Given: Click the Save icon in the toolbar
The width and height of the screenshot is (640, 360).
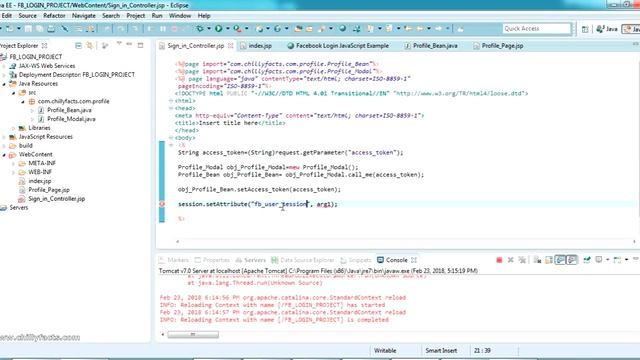Looking at the screenshot, I should (28, 29).
